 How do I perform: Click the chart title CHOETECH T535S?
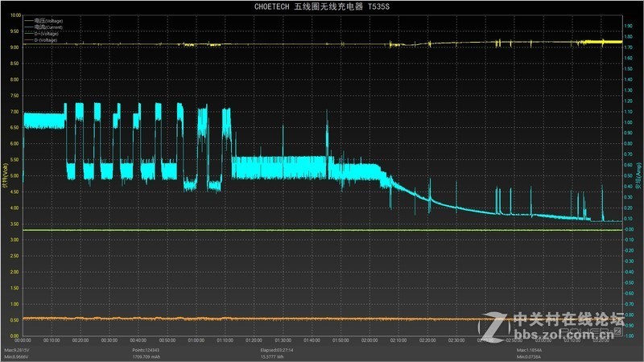[321, 6]
